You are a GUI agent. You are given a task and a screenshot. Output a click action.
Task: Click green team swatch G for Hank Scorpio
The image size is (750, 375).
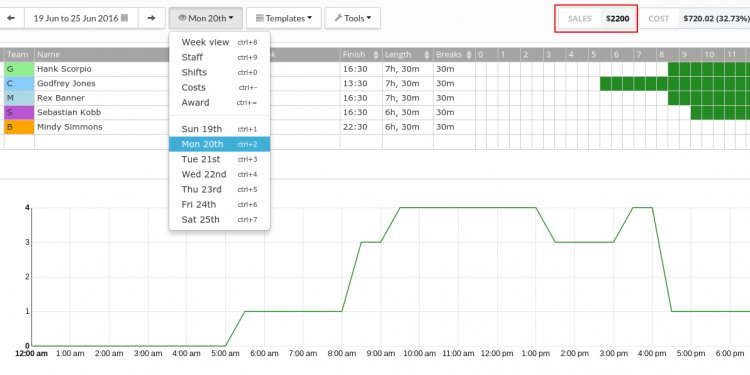click(19, 69)
